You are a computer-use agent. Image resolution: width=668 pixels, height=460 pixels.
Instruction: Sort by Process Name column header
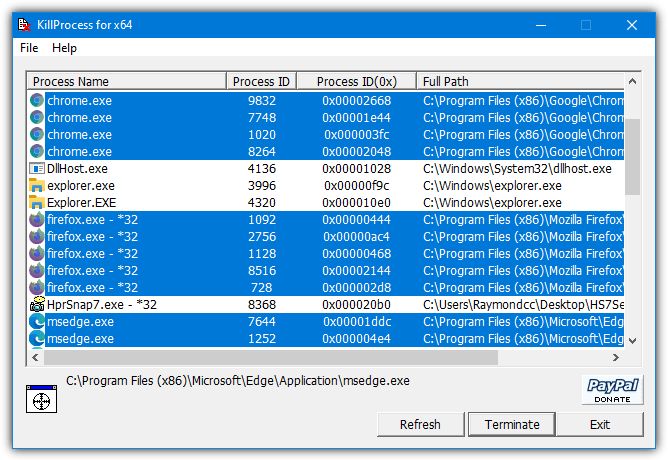[x=127, y=81]
